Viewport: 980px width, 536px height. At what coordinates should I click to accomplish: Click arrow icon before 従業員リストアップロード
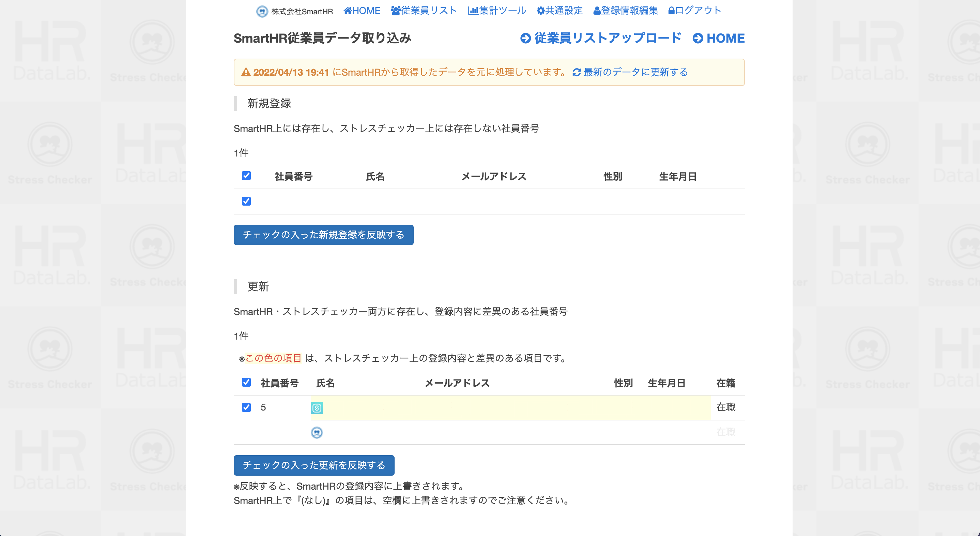(x=525, y=39)
